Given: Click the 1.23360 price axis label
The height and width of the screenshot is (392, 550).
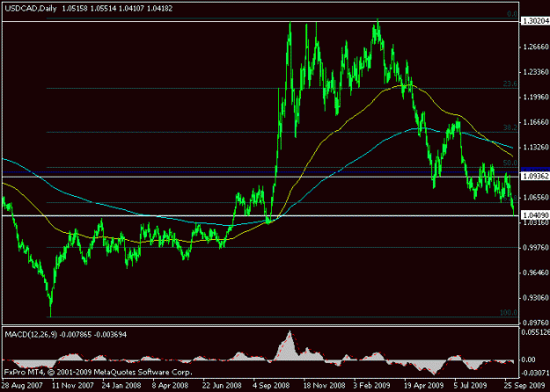Looking at the screenshot, I should (x=536, y=72).
